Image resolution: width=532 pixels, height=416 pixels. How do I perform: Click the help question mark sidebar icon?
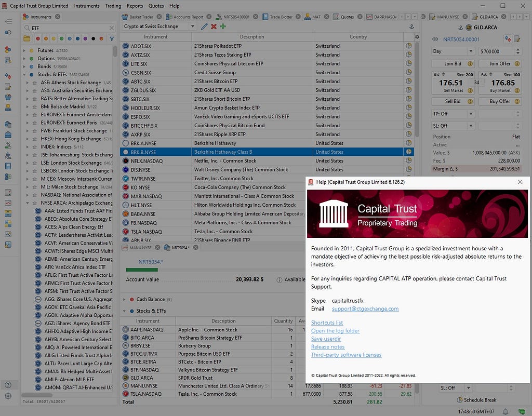coord(8,385)
